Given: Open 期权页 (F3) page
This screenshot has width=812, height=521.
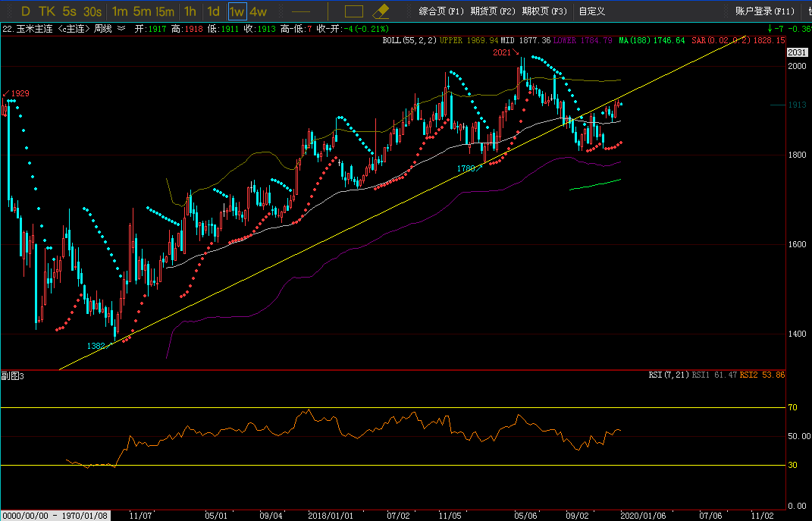Looking at the screenshot, I should click(544, 11).
